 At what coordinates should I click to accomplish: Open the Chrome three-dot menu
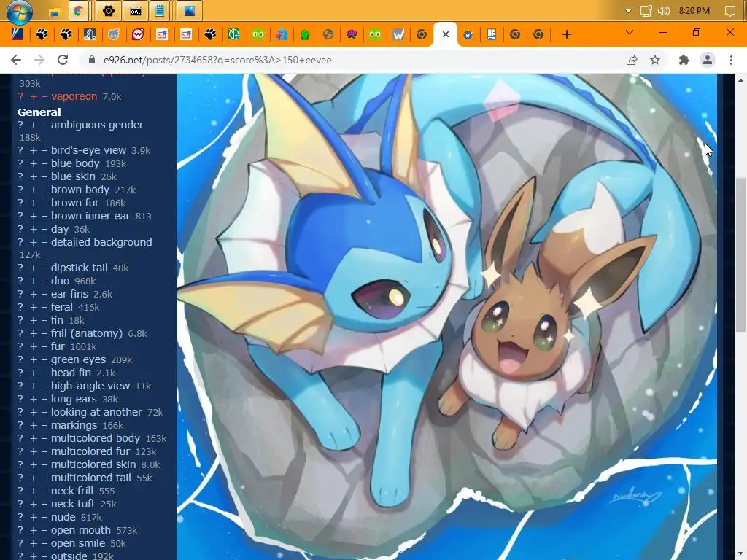[x=731, y=60]
